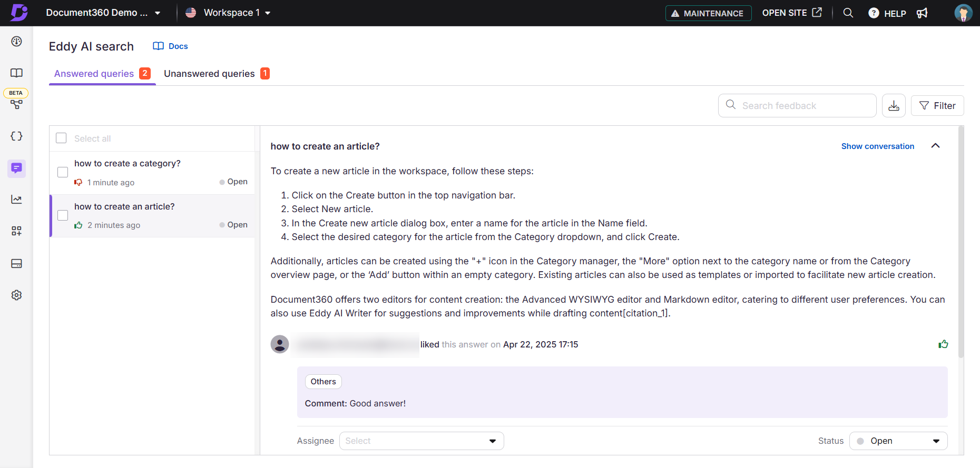Click thumbs-up icon on article query row
Viewport: 980px width, 468px height.
79,225
